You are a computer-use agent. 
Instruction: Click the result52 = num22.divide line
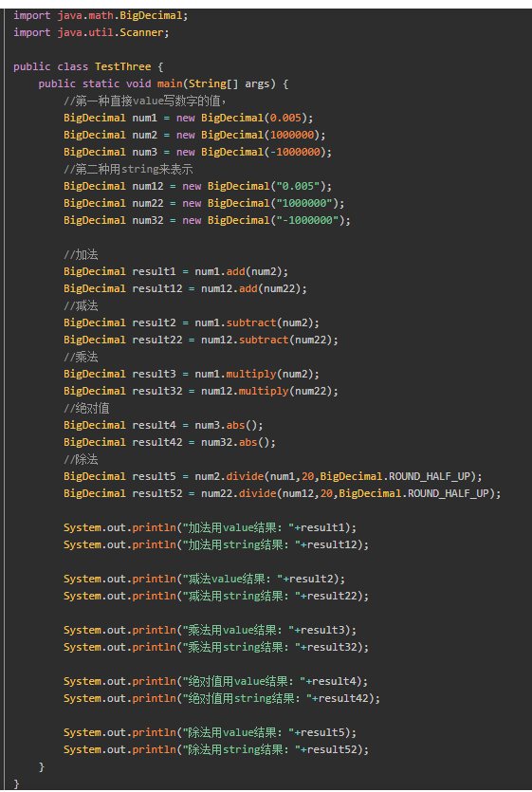pyautogui.click(x=283, y=493)
